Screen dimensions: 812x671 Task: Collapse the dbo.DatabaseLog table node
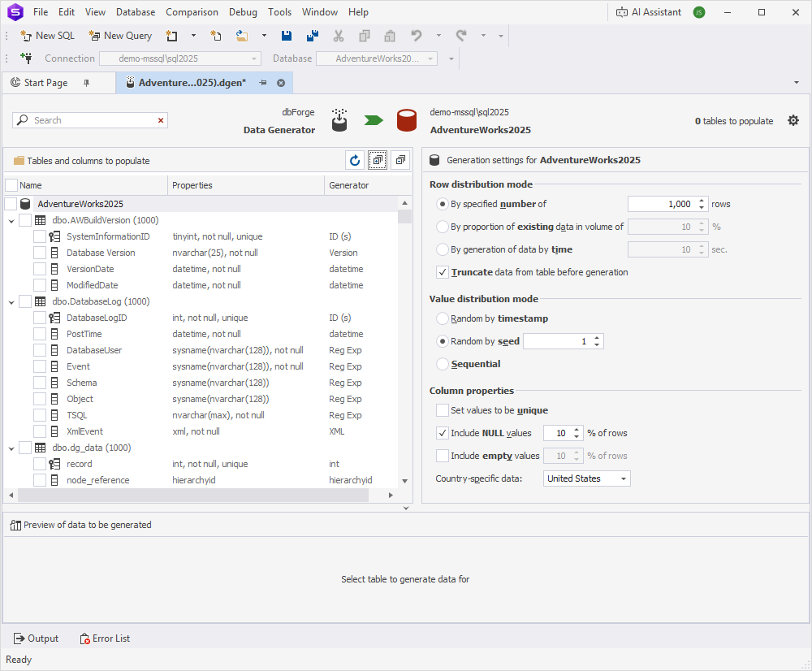tap(11, 302)
